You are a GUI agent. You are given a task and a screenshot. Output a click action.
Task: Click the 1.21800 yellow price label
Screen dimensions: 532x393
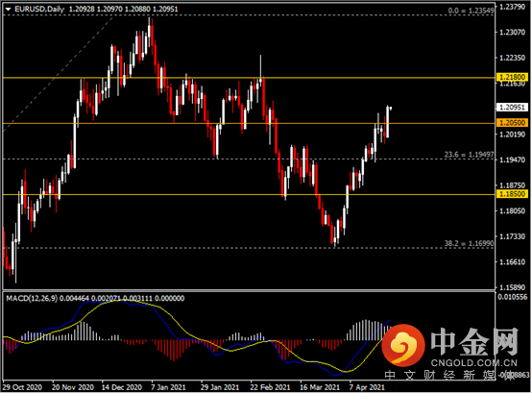point(512,77)
